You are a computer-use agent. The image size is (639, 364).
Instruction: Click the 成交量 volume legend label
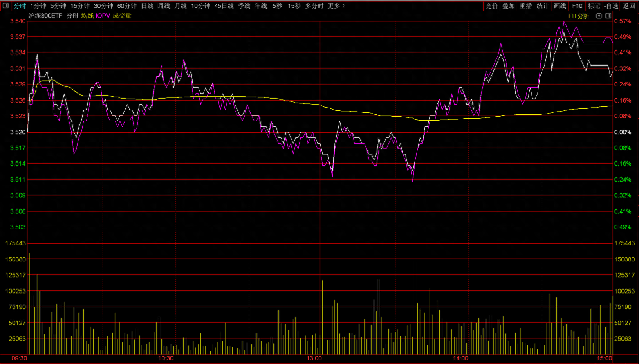tap(122, 16)
